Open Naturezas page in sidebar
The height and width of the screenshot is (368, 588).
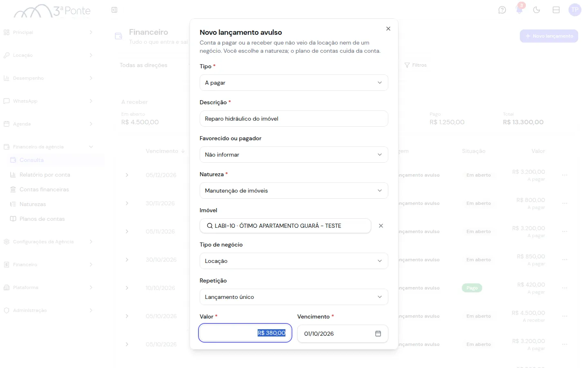pos(56,204)
